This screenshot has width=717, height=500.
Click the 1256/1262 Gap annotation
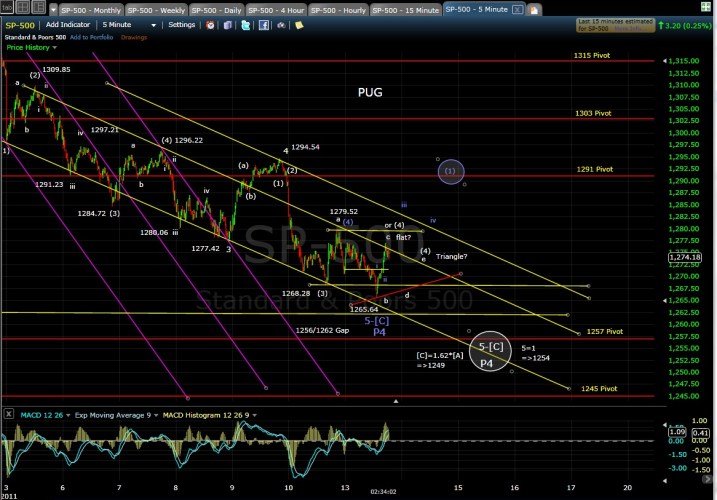tap(322, 330)
